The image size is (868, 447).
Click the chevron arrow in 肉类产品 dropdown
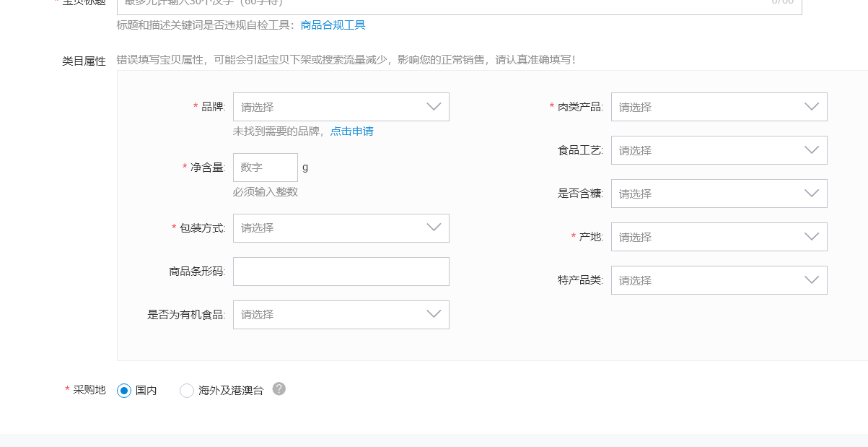(812, 107)
